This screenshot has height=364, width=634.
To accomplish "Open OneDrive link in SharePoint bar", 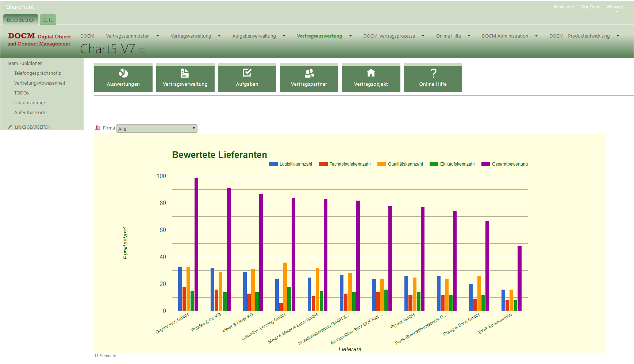I will (x=590, y=7).
